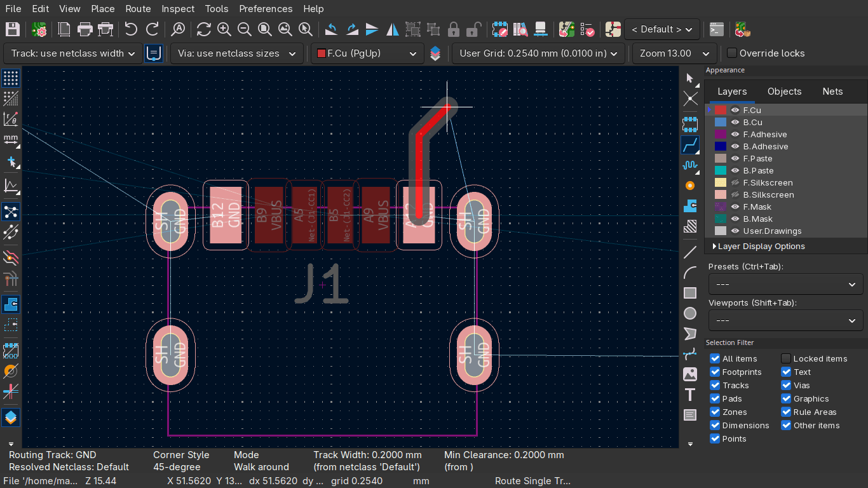This screenshot has height=488, width=868.
Task: Check the Locked items filter
Action: pyautogui.click(x=786, y=359)
